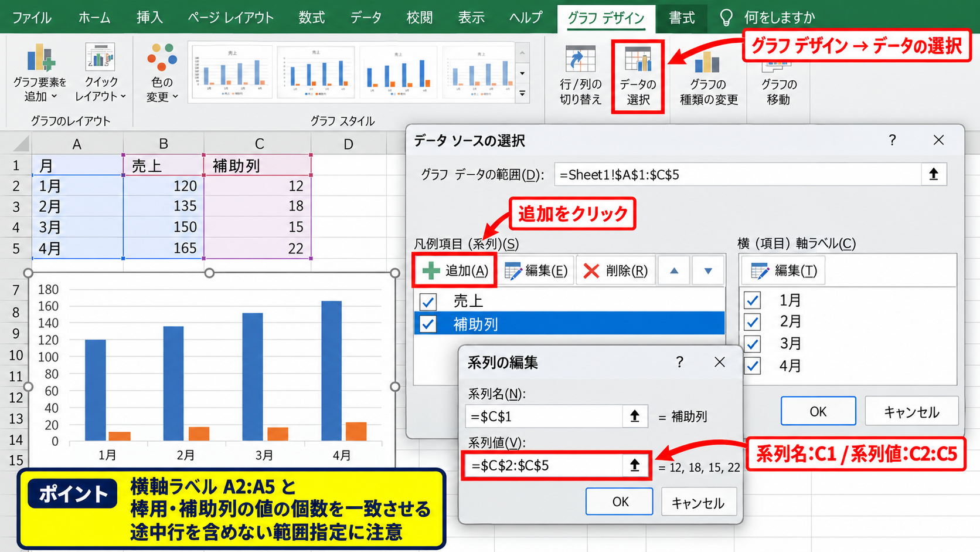
Task: Click the 系列値 input field
Action: (x=544, y=465)
